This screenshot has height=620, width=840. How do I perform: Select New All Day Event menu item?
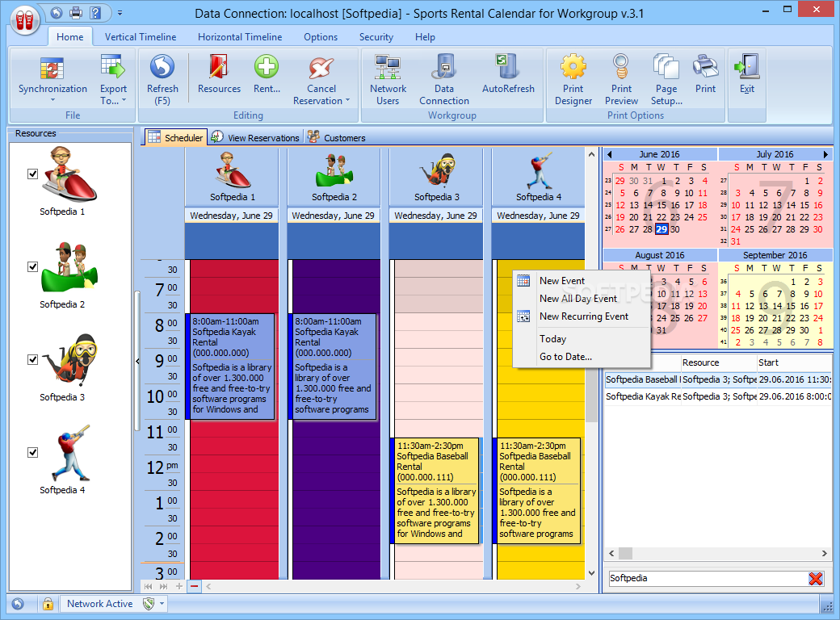[578, 299]
